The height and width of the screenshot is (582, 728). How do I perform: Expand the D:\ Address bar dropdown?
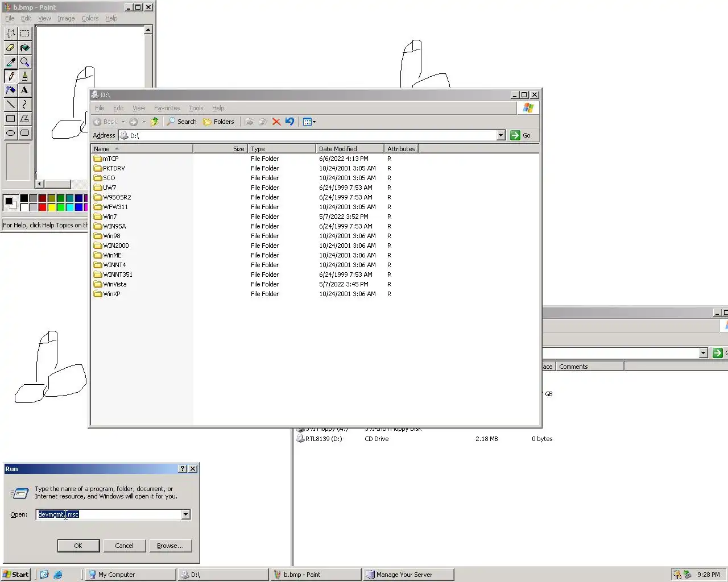tap(501, 135)
